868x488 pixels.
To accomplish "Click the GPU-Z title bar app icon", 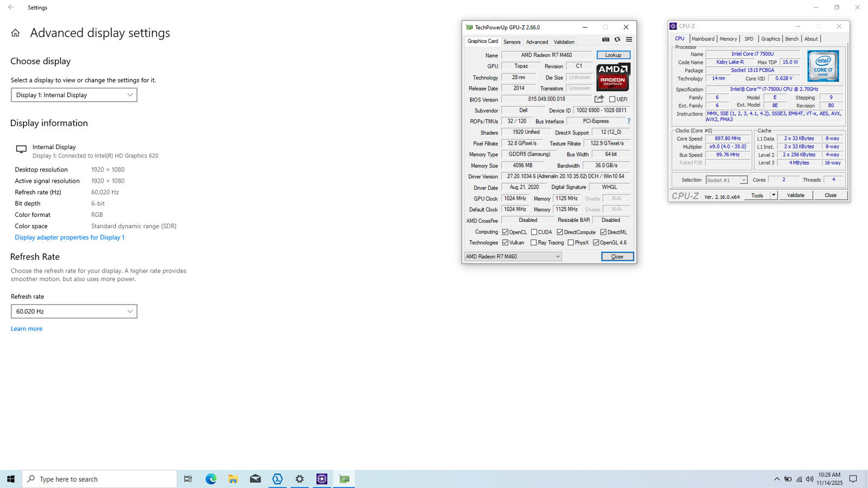I will 469,27.
